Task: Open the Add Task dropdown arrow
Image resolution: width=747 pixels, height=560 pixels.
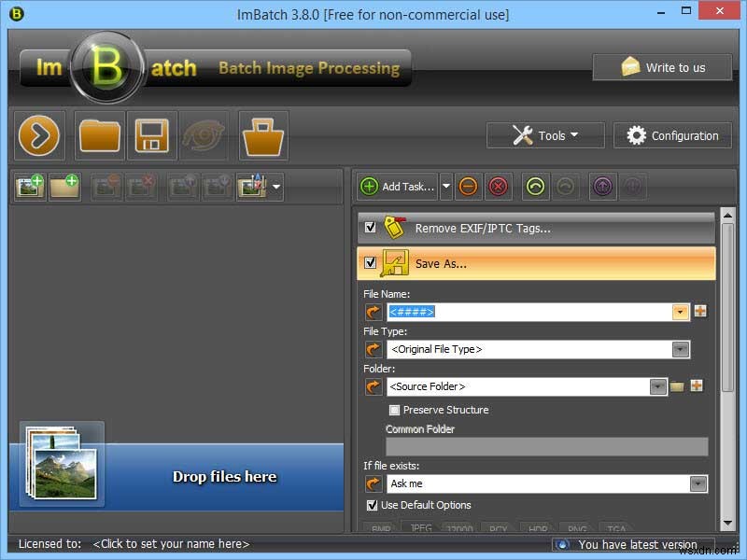Action: (x=446, y=186)
